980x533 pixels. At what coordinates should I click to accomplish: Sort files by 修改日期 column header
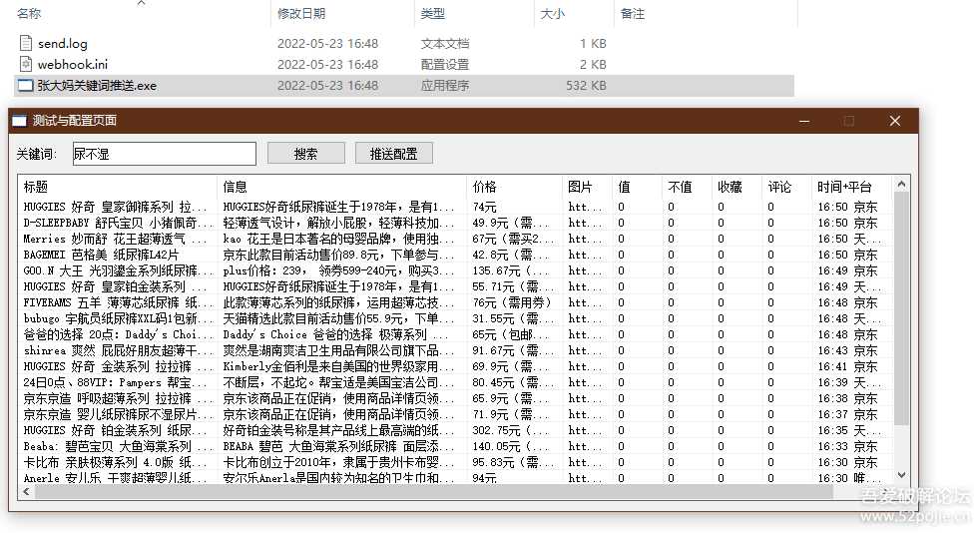(x=301, y=13)
